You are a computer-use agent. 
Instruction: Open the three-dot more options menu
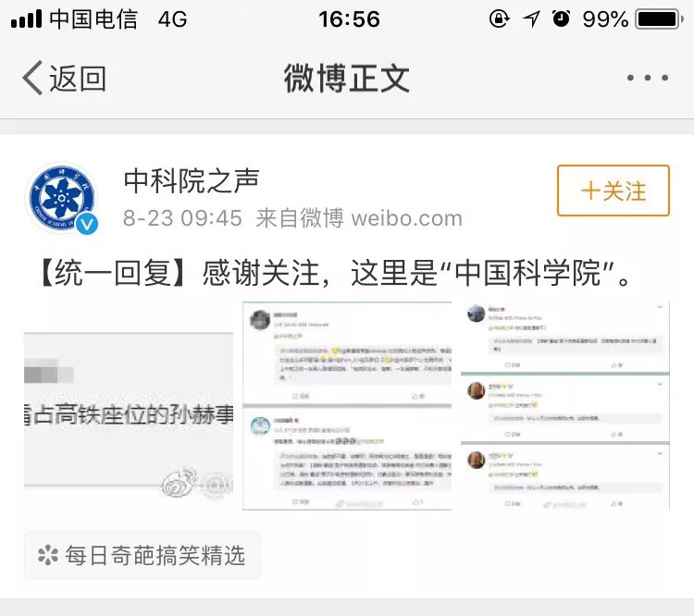(648, 78)
